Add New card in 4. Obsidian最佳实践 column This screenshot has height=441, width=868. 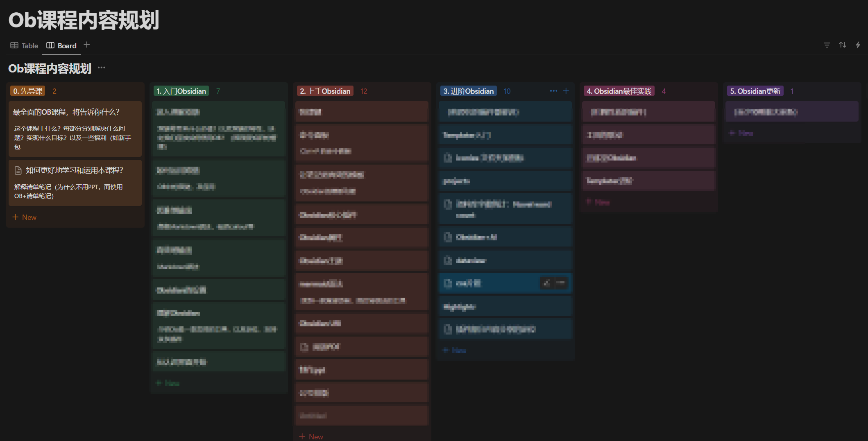coord(598,202)
